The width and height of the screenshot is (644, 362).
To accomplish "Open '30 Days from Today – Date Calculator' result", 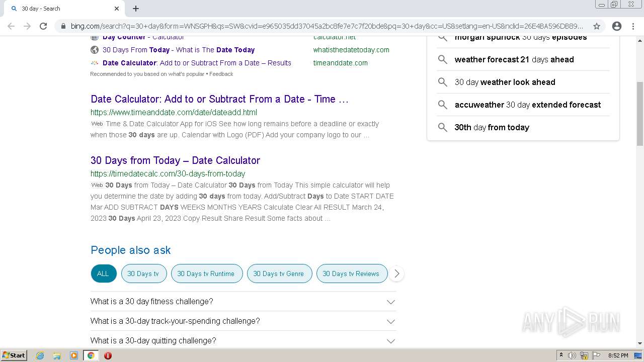I will 175,160.
